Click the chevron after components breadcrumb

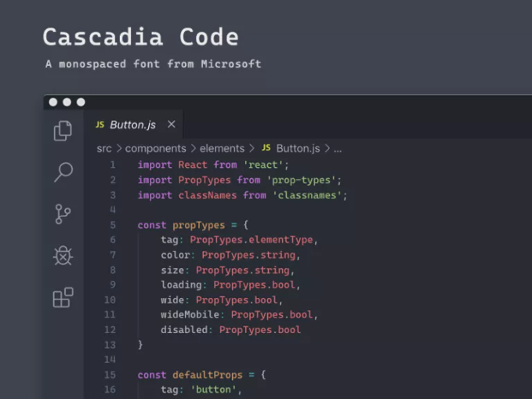coord(193,148)
